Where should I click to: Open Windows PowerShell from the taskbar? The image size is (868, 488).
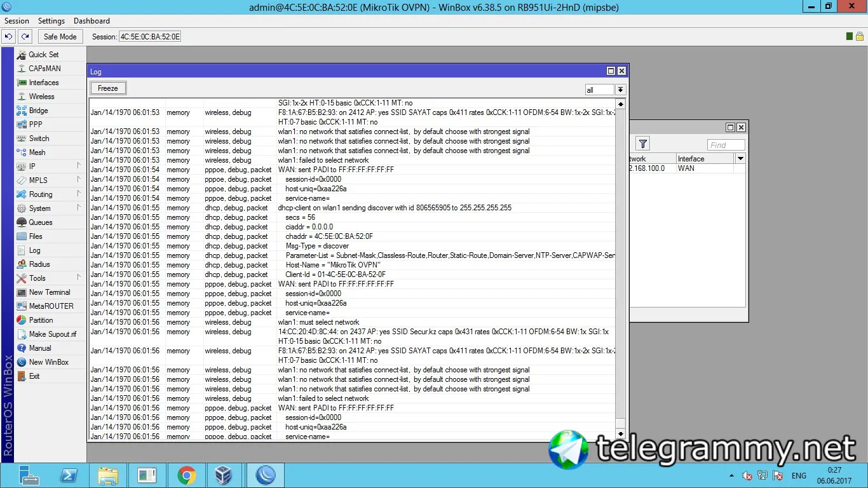(68, 475)
